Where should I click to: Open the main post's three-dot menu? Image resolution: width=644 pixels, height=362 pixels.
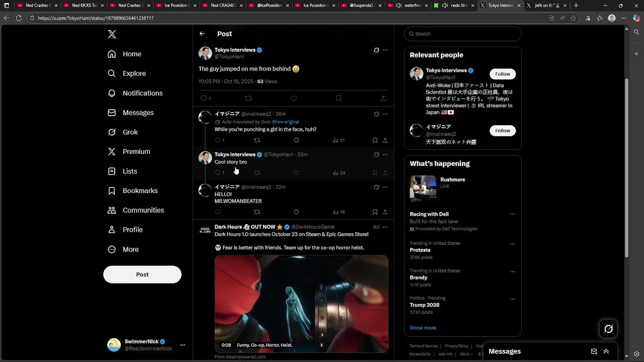coord(385,50)
